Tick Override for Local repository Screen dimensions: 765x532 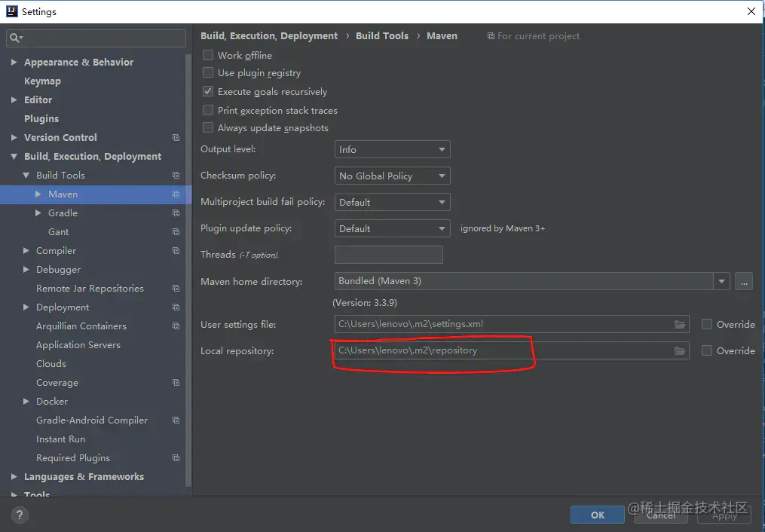tap(706, 350)
